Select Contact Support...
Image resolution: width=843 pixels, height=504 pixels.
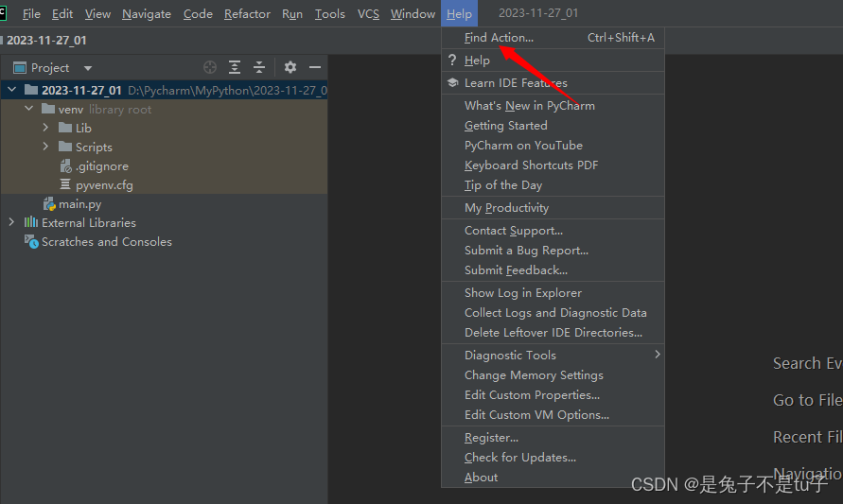[553, 230]
